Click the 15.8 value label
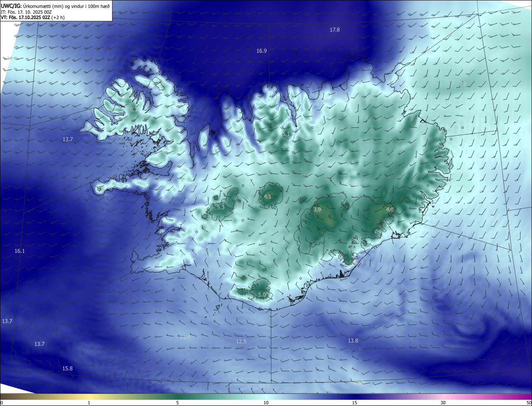The width and height of the screenshot is (532, 406). coord(67,369)
